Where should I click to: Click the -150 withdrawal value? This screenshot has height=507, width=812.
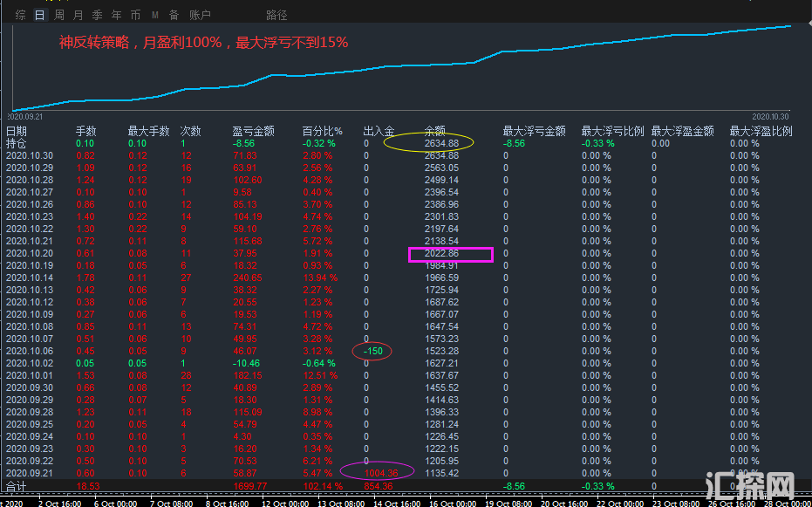[x=372, y=351]
